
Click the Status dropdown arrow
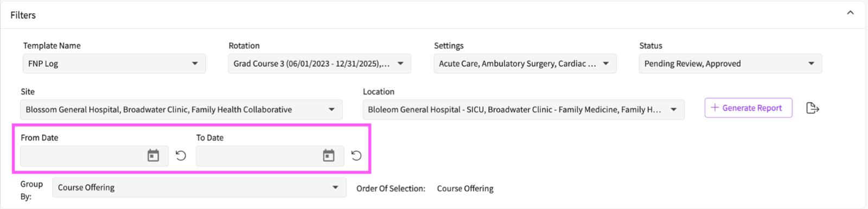click(811, 64)
